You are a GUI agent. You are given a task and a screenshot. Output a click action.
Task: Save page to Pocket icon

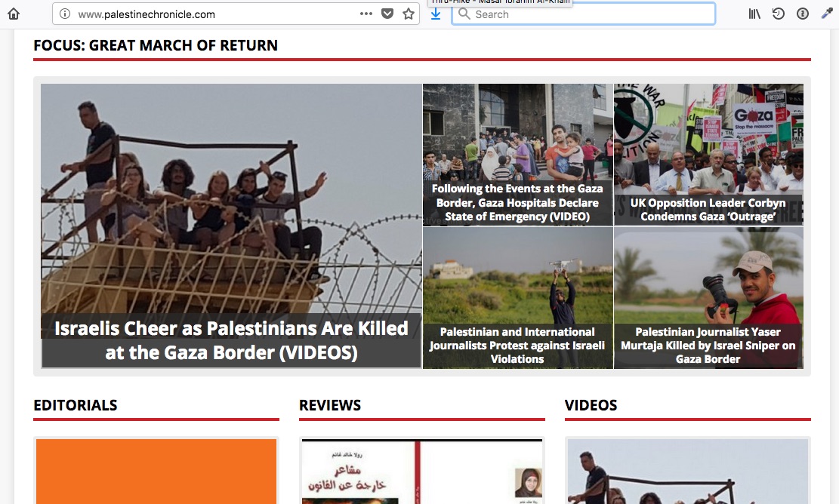pos(387,14)
